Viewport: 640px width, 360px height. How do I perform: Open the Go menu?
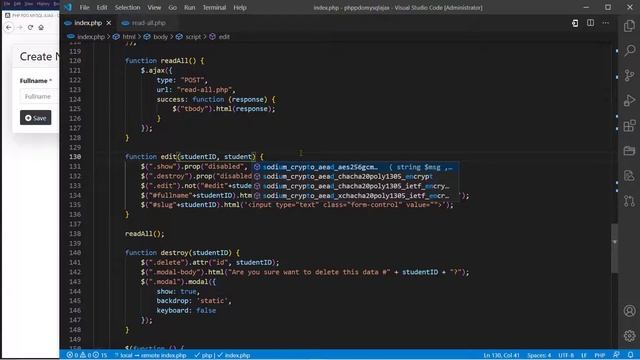point(173,7)
